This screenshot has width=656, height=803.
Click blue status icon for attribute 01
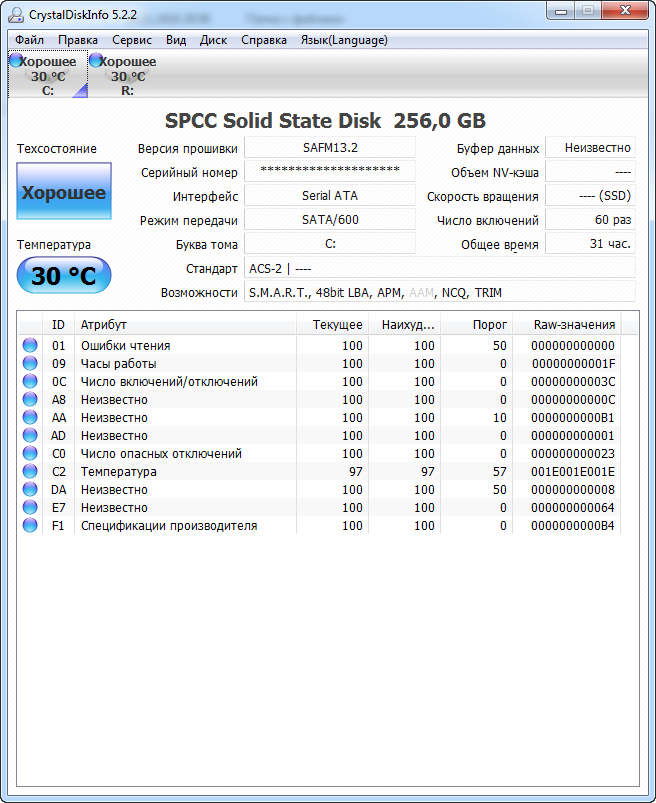pos(30,346)
